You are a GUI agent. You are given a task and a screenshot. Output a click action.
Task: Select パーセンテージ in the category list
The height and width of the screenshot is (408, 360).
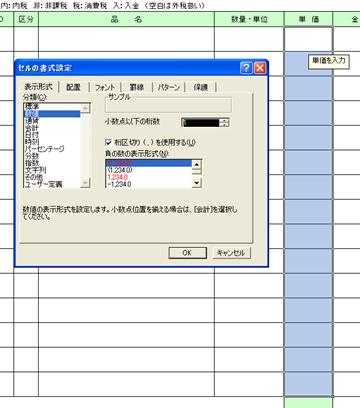pos(52,149)
